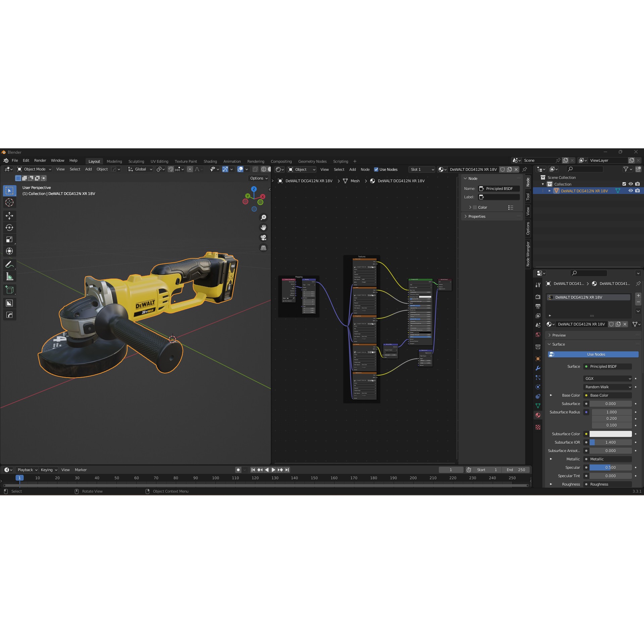The width and height of the screenshot is (644, 644).
Task: Add a material slot with plus button
Action: pyautogui.click(x=638, y=296)
